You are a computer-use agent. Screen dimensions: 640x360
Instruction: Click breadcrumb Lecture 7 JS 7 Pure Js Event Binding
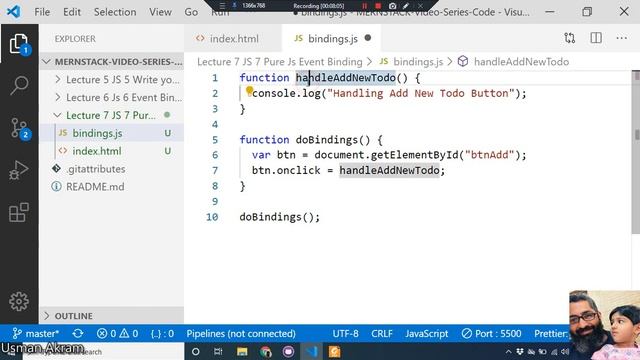click(280, 62)
